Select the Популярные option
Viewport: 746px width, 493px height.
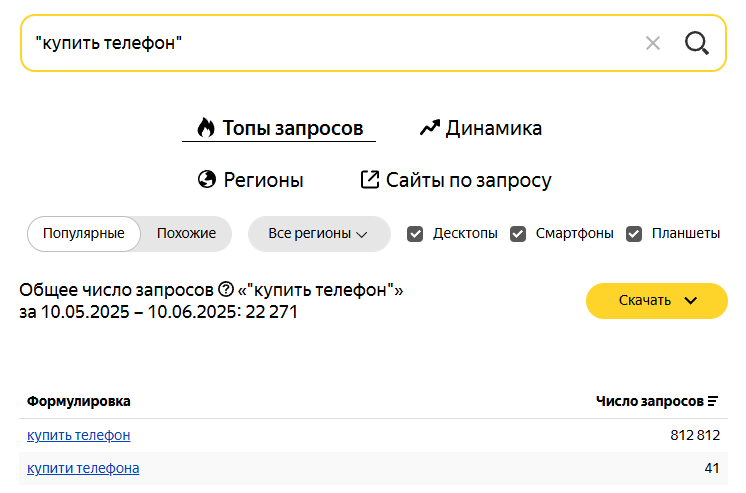click(84, 234)
